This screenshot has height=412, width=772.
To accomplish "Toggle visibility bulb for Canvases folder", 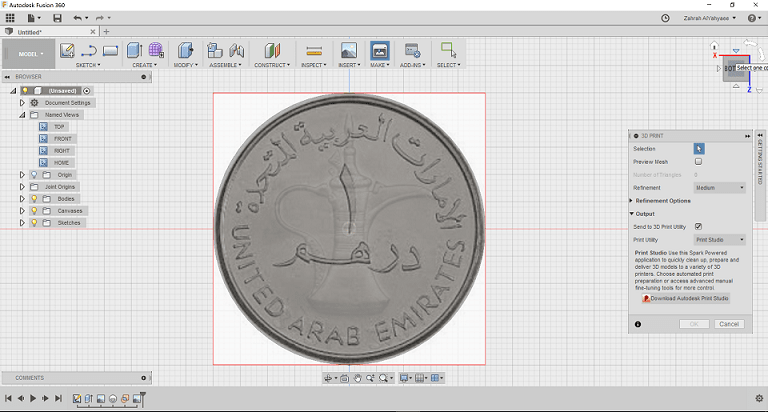I will 34,211.
